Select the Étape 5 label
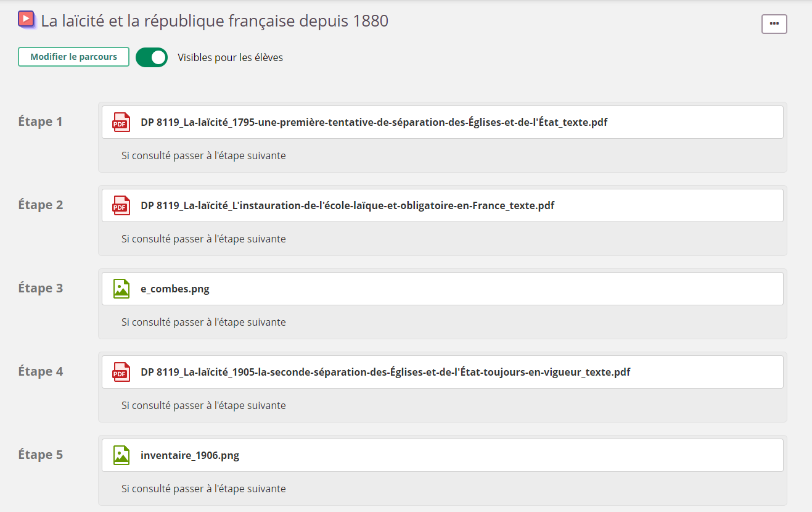The width and height of the screenshot is (812, 512). pyautogui.click(x=41, y=455)
